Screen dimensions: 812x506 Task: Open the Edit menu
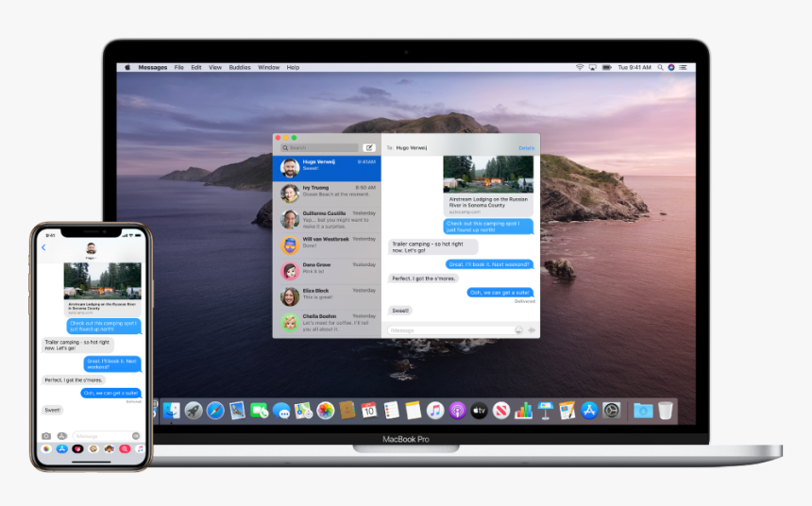tap(196, 67)
